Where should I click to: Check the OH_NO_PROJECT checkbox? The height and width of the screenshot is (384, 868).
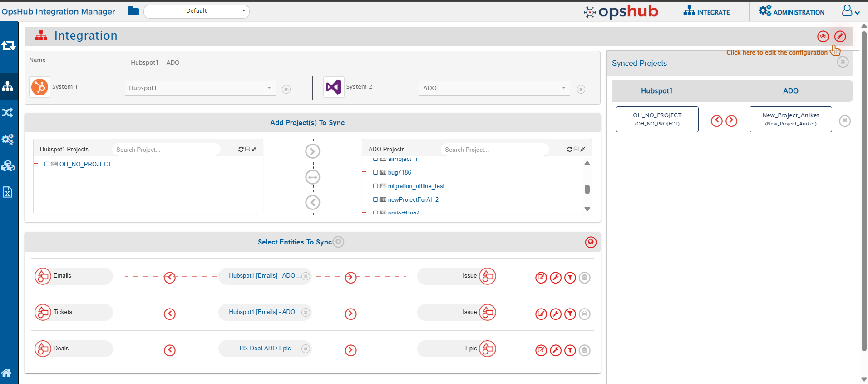47,164
